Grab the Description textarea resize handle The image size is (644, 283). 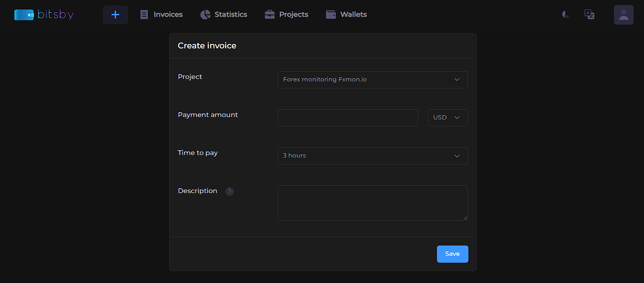(x=465, y=217)
